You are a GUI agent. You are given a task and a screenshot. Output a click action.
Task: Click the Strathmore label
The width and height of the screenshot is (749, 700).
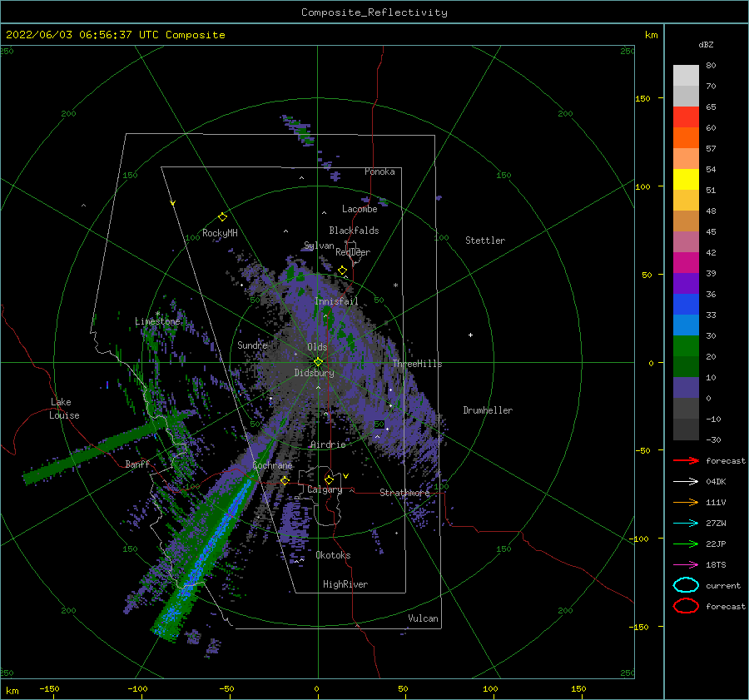click(x=404, y=493)
